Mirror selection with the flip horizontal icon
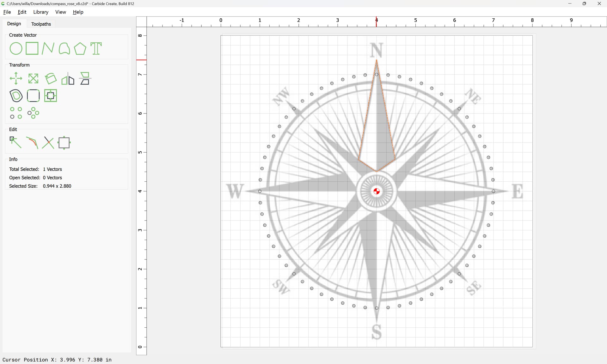The height and width of the screenshot is (364, 607). coord(68,79)
